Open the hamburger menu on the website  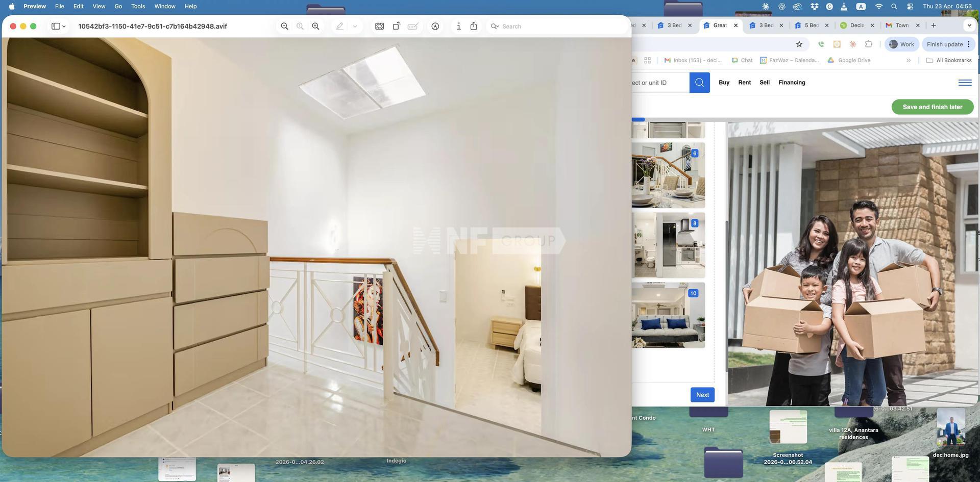(x=965, y=83)
